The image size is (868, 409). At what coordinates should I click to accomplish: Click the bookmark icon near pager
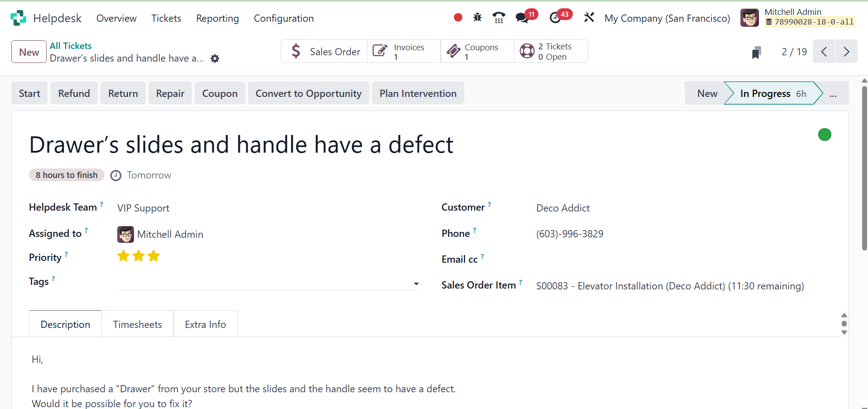(756, 52)
